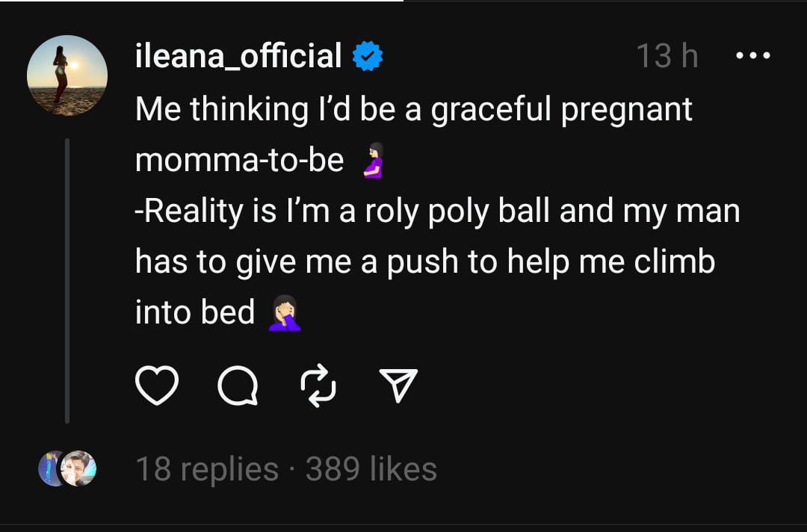Viewport: 807px width, 532px height.
Task: Repost this thread with the arrows icon
Action: pyautogui.click(x=319, y=386)
